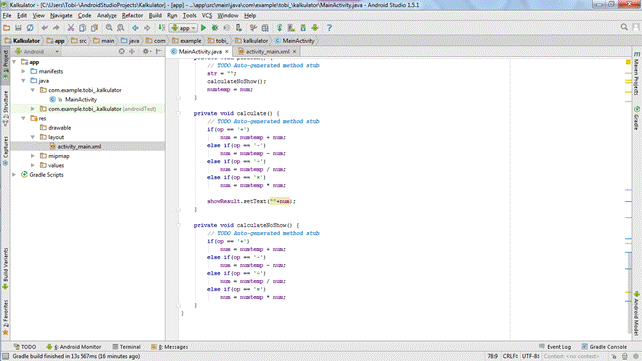The image size is (642, 361).
Task: Click the Save All toolbar icon
Action: point(18,28)
